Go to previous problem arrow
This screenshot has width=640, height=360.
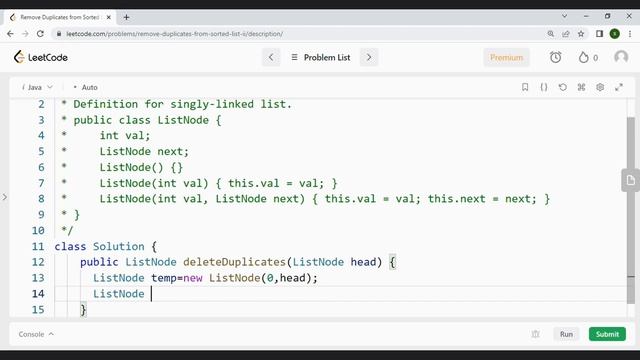click(x=271, y=57)
